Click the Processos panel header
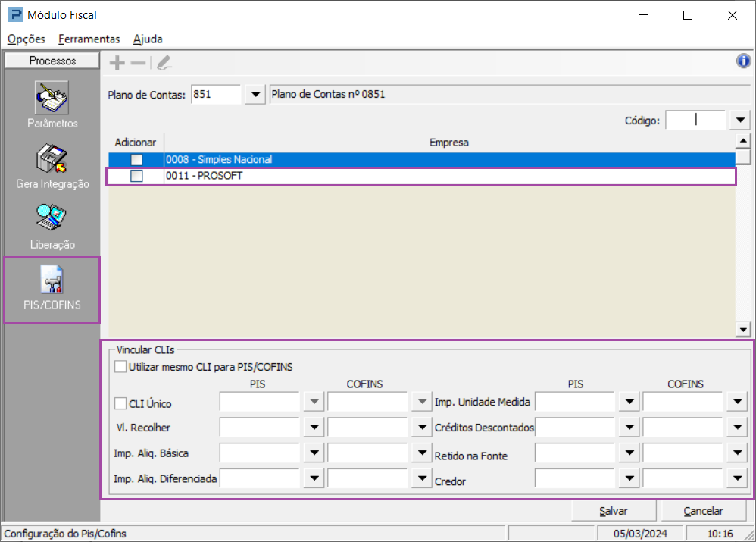 (x=52, y=61)
